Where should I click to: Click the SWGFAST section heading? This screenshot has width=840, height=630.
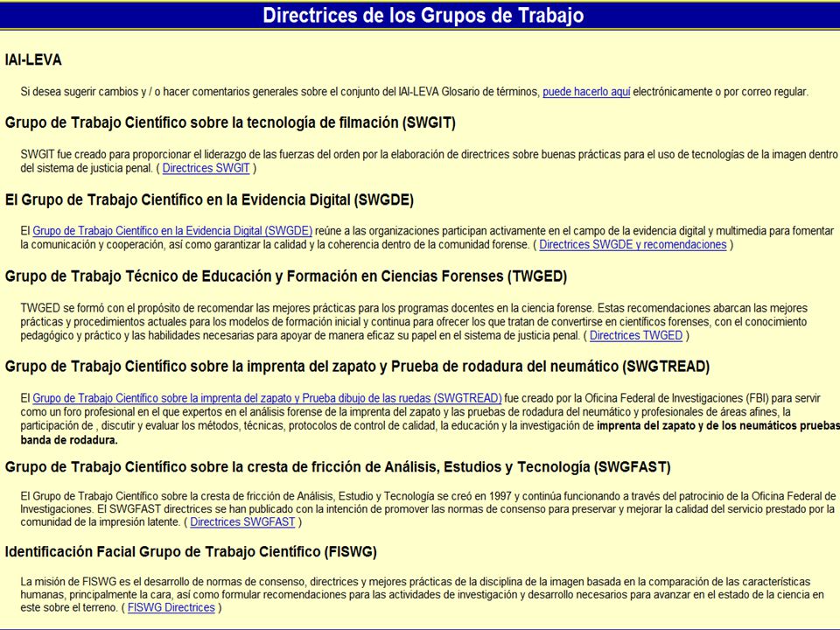[338, 467]
